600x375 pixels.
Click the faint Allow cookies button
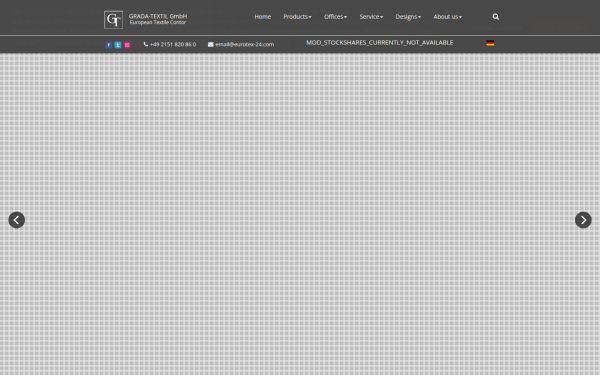click(x=559, y=28)
